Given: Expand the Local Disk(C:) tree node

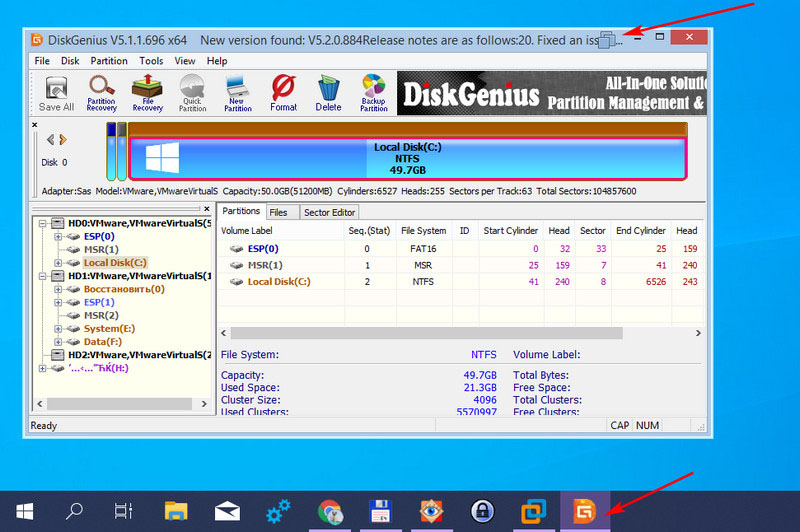Looking at the screenshot, I should click(58, 263).
